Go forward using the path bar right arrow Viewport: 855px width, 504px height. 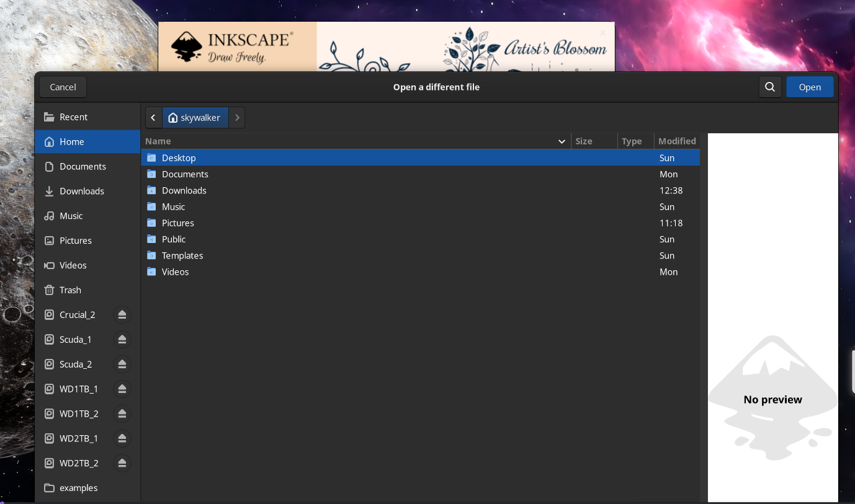(237, 118)
